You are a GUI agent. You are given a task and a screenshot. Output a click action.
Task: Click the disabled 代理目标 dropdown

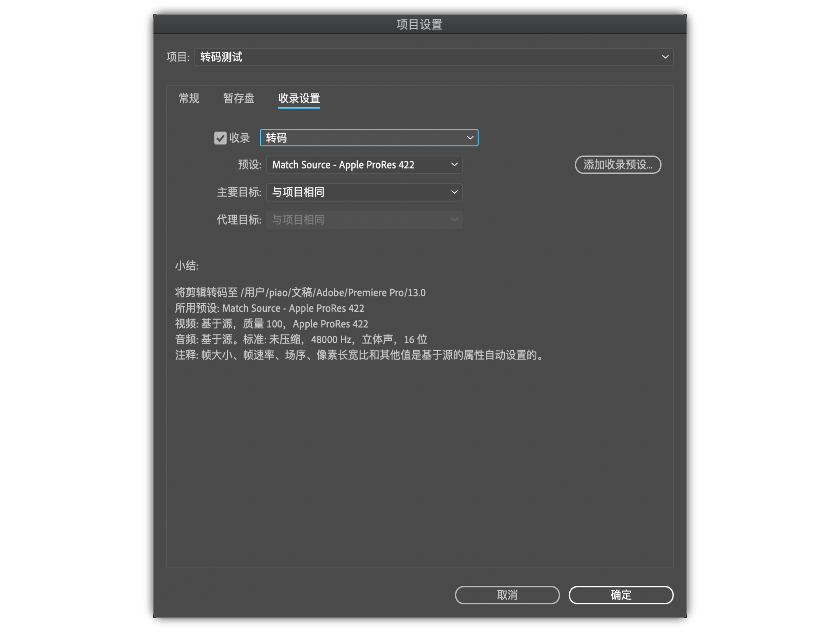click(x=364, y=220)
